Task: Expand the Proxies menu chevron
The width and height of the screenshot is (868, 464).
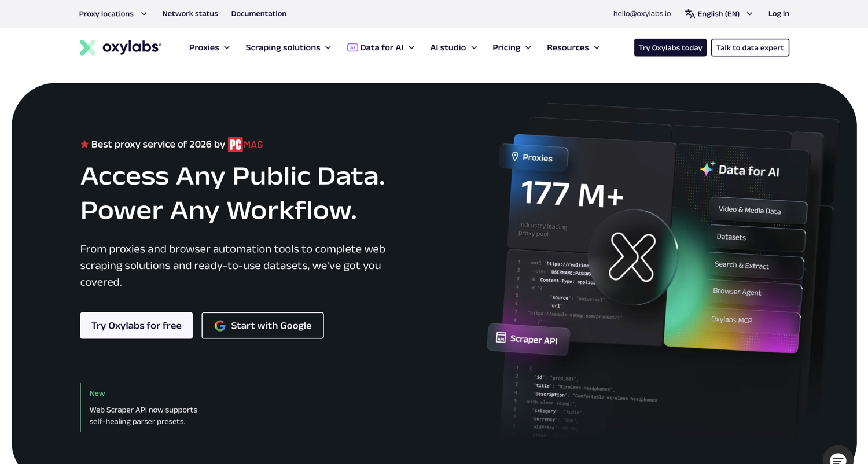Action: coord(227,47)
